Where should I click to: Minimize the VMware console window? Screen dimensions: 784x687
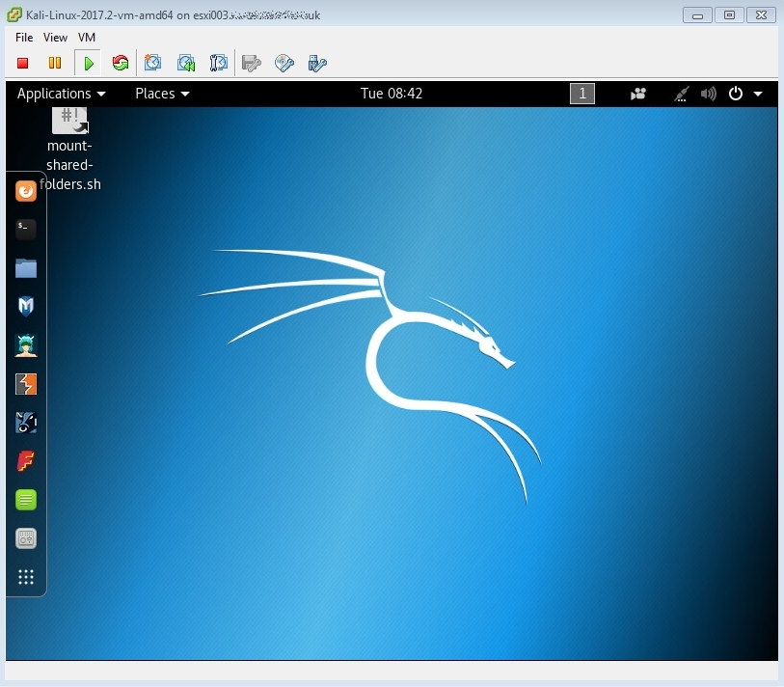697,15
